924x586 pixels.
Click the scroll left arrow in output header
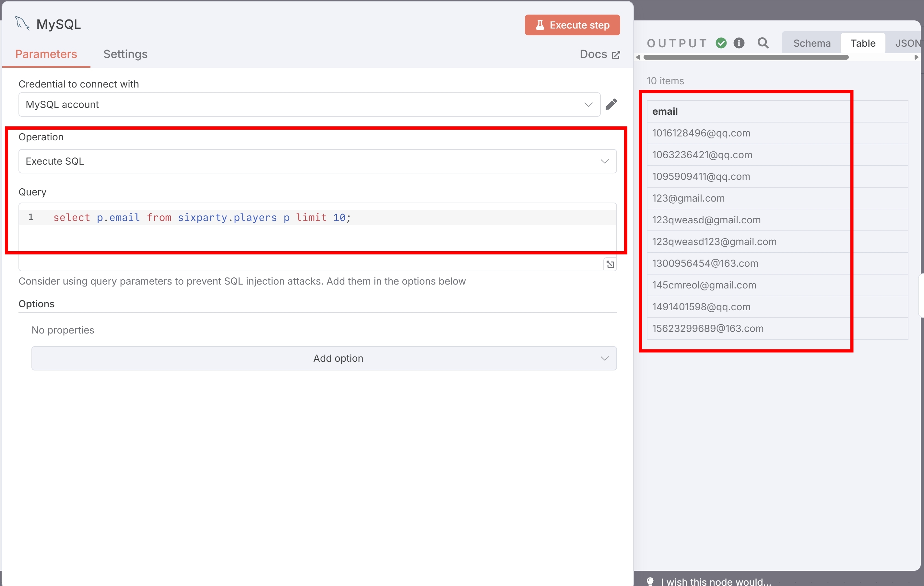pyautogui.click(x=638, y=57)
